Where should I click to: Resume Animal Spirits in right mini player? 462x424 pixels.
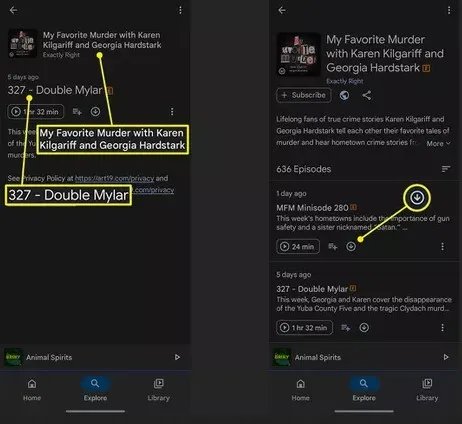[x=446, y=357]
